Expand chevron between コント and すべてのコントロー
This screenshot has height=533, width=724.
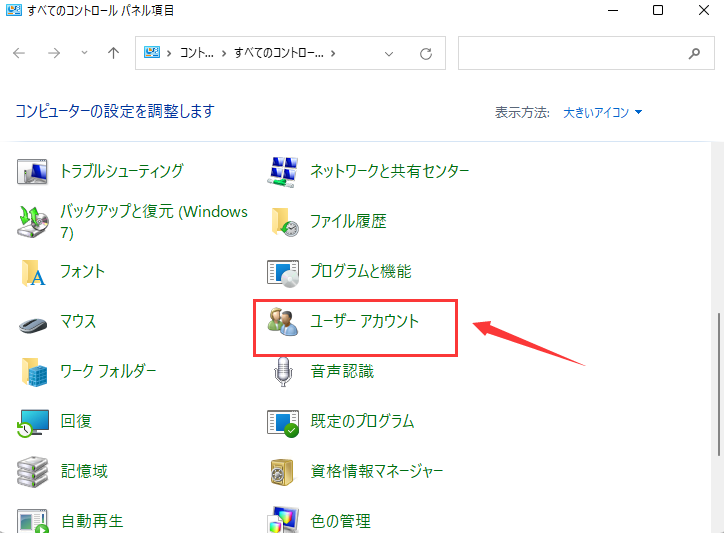coord(224,53)
